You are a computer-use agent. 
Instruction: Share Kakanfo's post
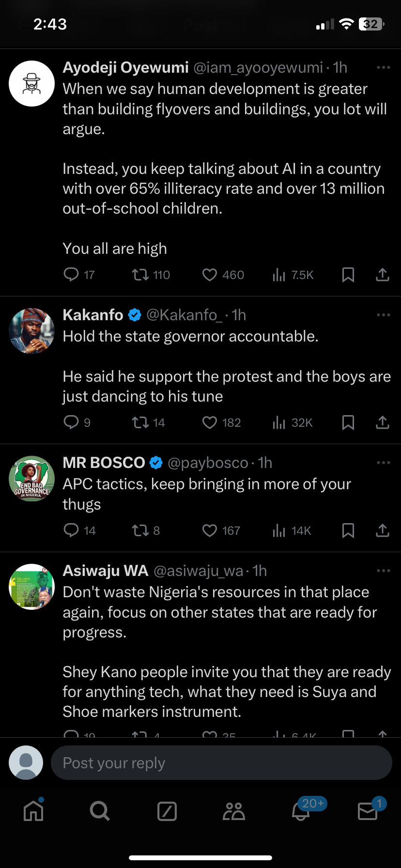[383, 423]
